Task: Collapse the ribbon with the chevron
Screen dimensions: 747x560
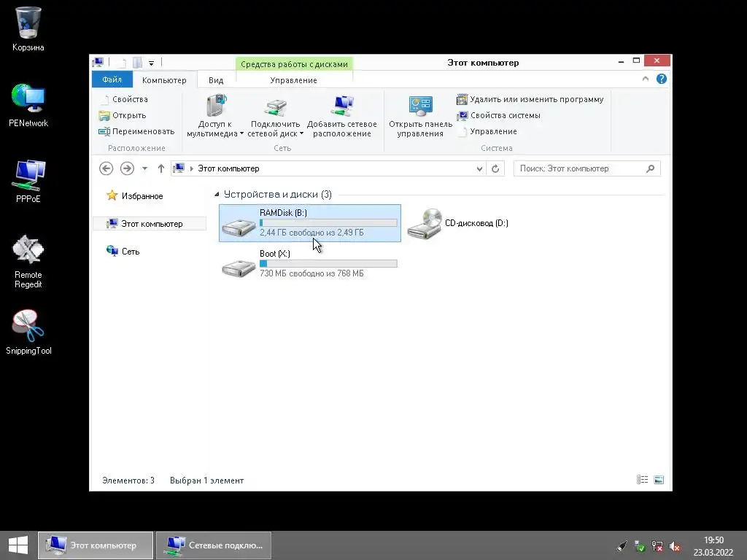Action: (x=646, y=79)
